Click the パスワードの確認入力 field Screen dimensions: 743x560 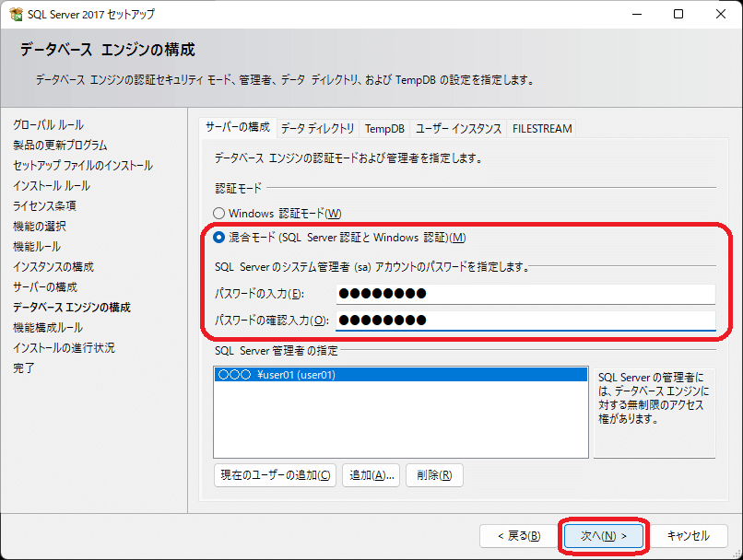(525, 321)
